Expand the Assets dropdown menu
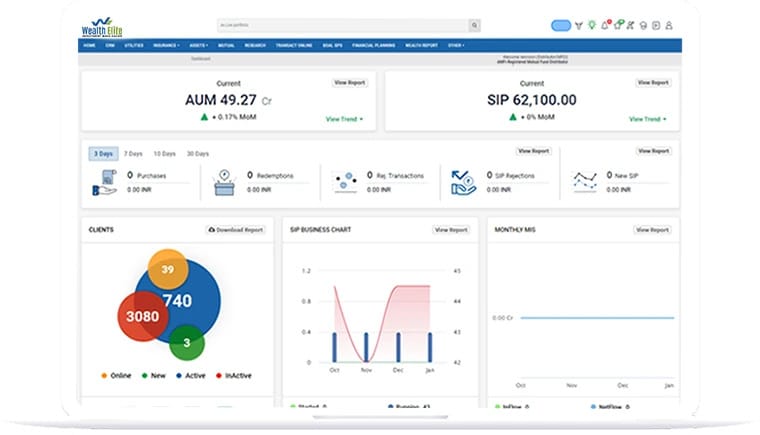The width and height of the screenshot is (760, 435). click(198, 45)
